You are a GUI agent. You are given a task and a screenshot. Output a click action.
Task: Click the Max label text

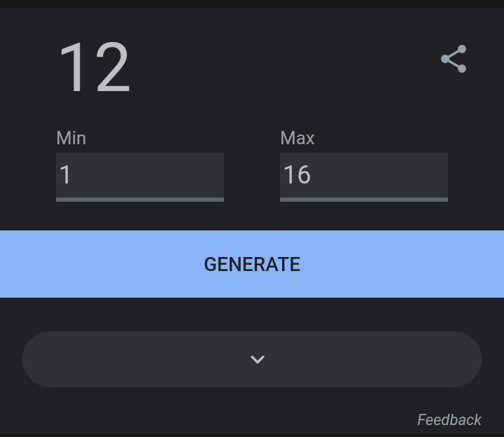(297, 138)
